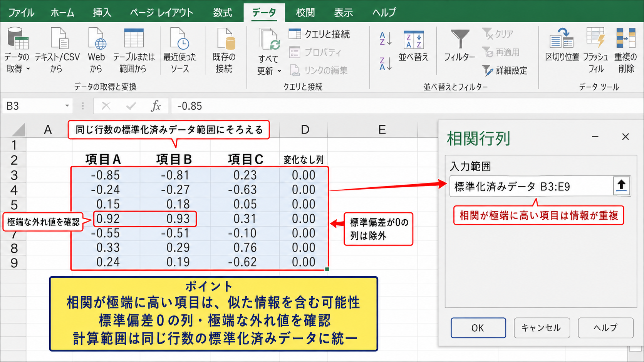
Task: Open 最近使ったソース icon
Action: click(x=179, y=38)
